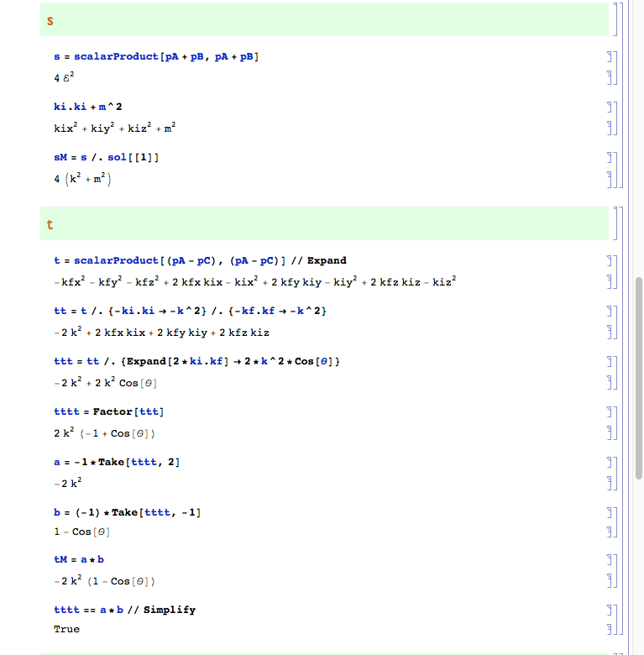The height and width of the screenshot is (655, 644).
Task: Click input tttt == a*b // Simplify
Action: point(124,610)
